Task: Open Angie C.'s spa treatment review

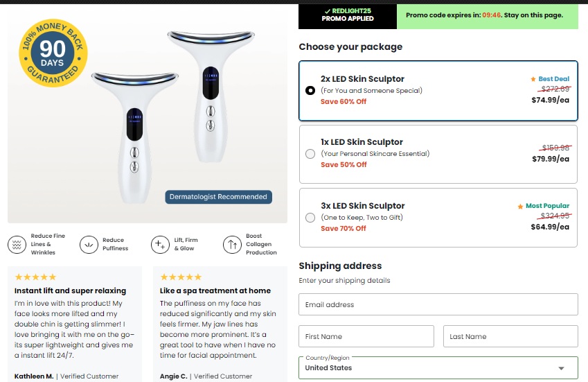Action: point(220,323)
